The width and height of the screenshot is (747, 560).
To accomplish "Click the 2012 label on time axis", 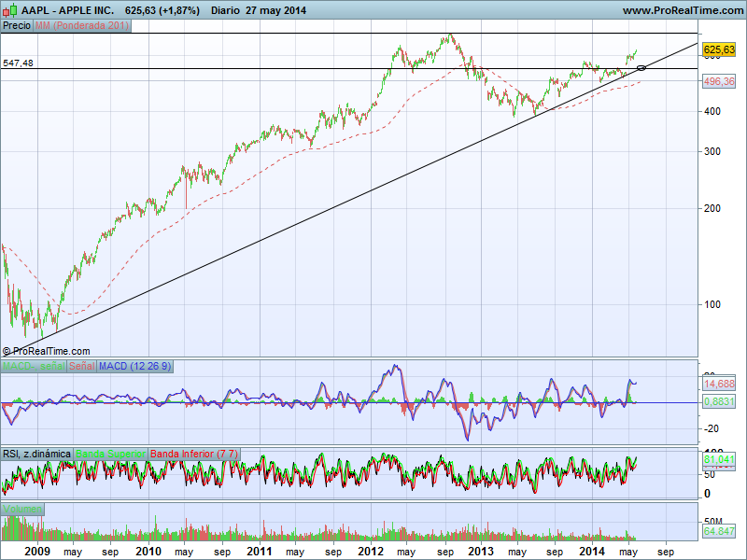I will 371,552.
